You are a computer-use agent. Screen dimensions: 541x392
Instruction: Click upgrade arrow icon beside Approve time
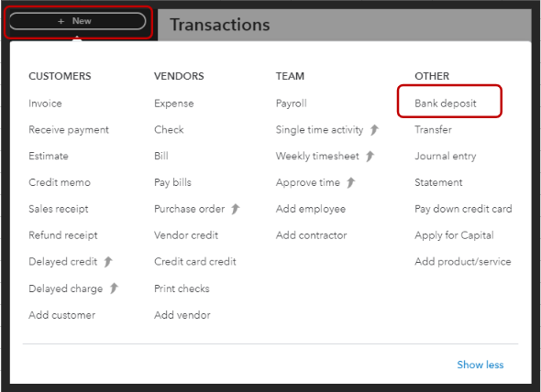pyautogui.click(x=351, y=182)
